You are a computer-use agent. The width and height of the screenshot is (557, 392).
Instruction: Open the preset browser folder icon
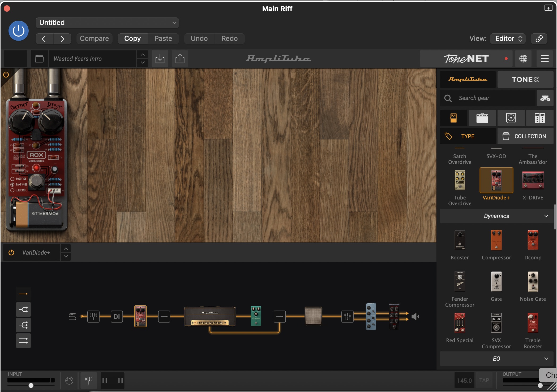[x=39, y=59]
